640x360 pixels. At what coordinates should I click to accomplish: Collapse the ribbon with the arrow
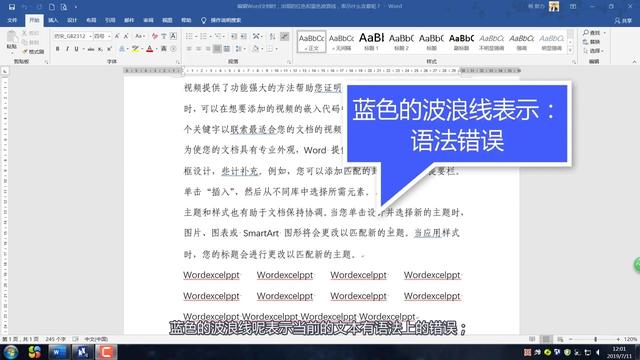pyautogui.click(x=634, y=62)
